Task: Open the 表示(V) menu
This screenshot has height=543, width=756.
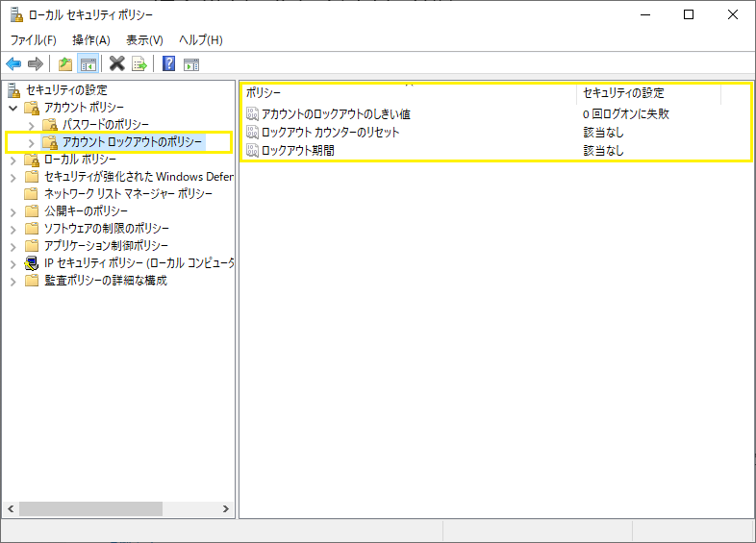Action: [144, 40]
